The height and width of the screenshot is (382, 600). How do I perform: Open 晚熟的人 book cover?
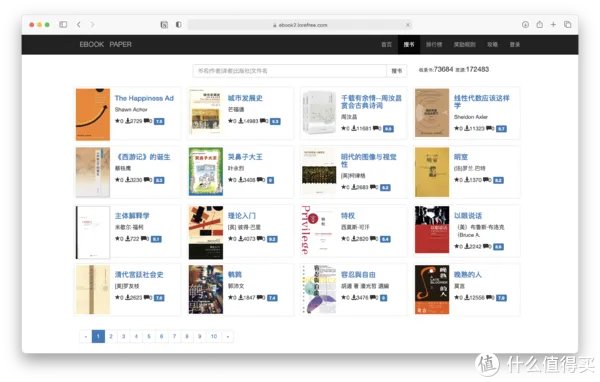click(432, 290)
